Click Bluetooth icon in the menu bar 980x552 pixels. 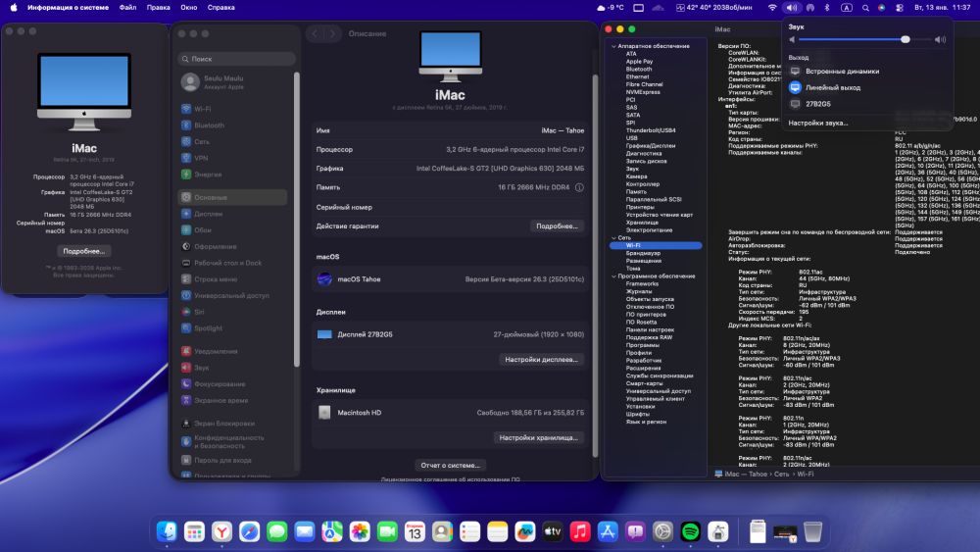827,8
